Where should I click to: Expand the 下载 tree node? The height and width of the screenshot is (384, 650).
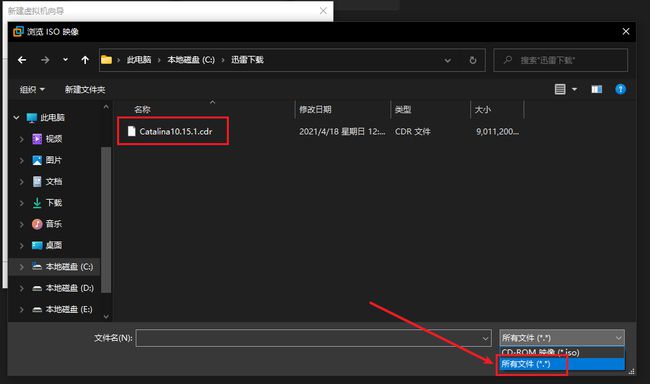pyautogui.click(x=22, y=203)
